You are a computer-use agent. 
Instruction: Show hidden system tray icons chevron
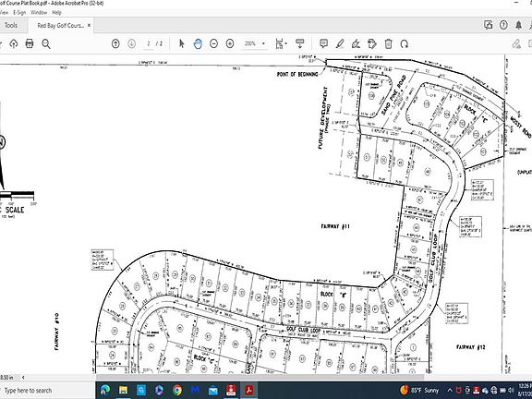tap(450, 391)
